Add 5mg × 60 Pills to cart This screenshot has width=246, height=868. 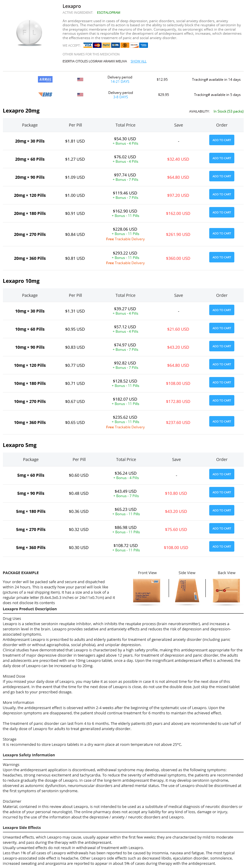(x=221, y=474)
